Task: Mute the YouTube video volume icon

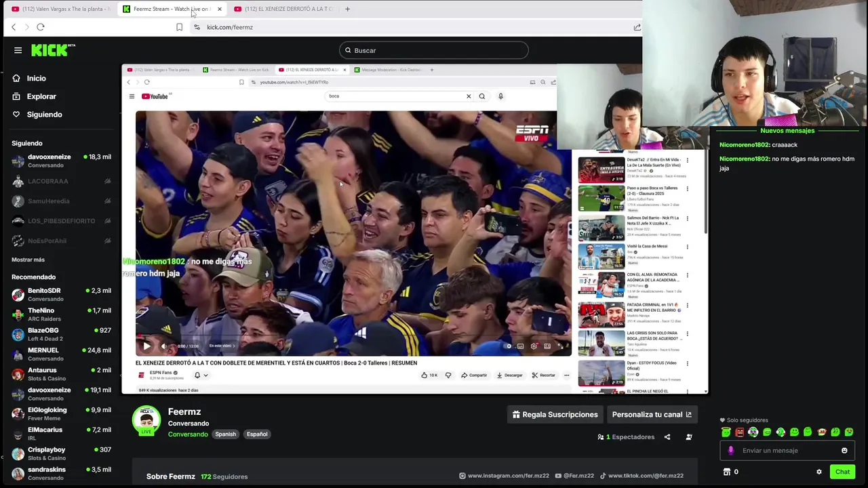Action: [163, 346]
